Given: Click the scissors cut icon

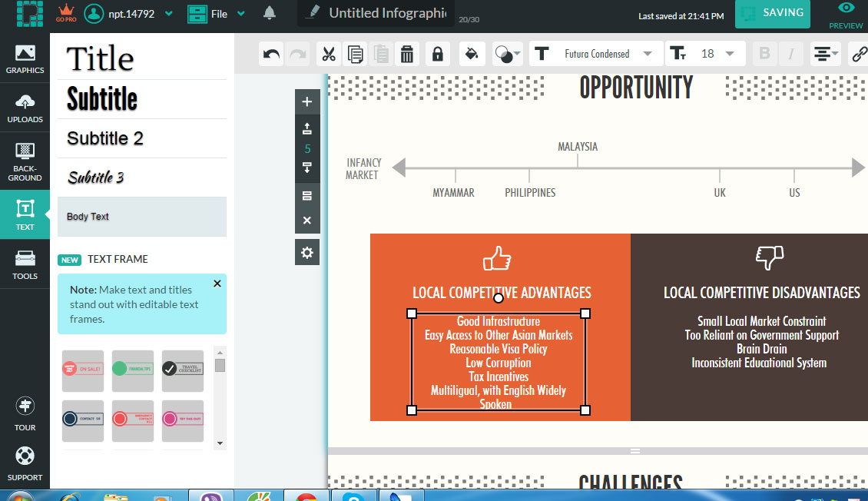Looking at the screenshot, I should tap(329, 54).
